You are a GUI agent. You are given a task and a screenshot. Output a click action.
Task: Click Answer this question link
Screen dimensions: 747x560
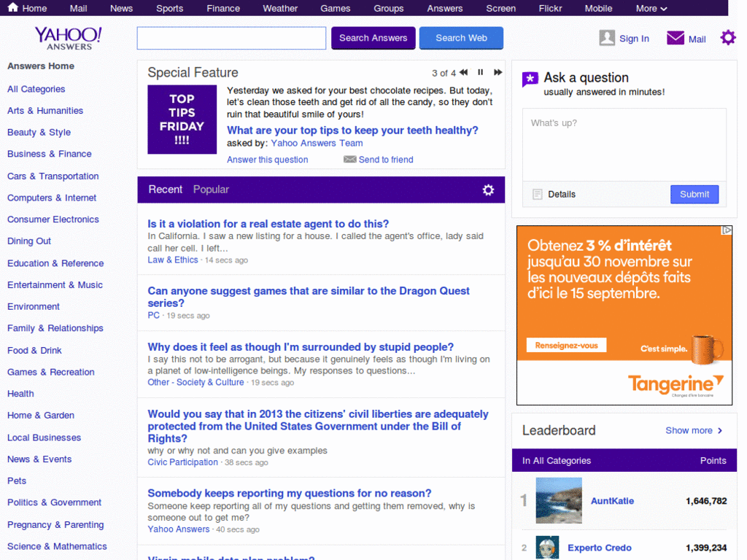[267, 160]
